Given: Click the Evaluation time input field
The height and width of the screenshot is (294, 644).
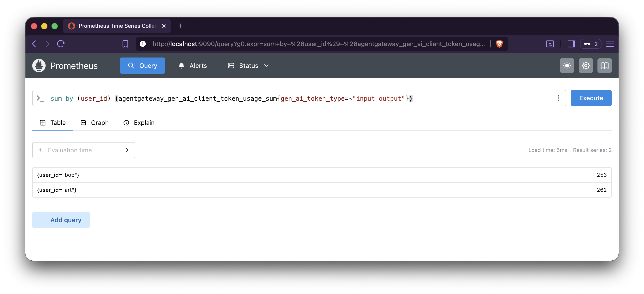Looking at the screenshot, I should tap(84, 150).
